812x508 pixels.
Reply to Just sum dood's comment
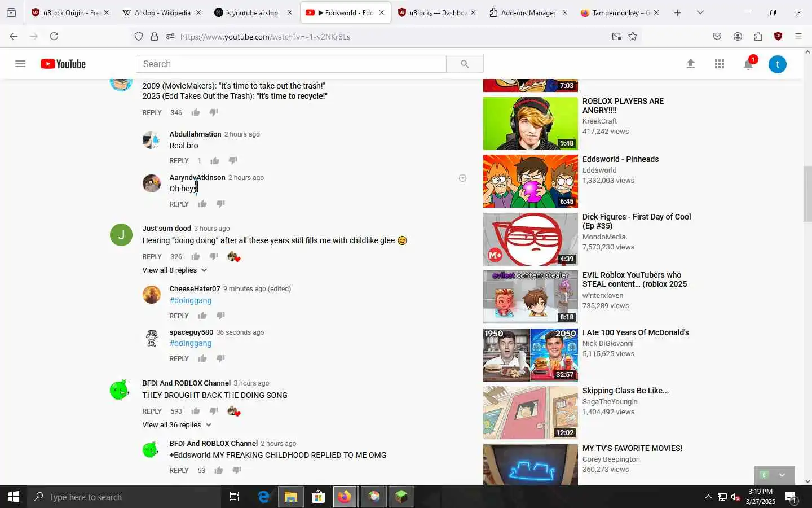click(x=152, y=257)
